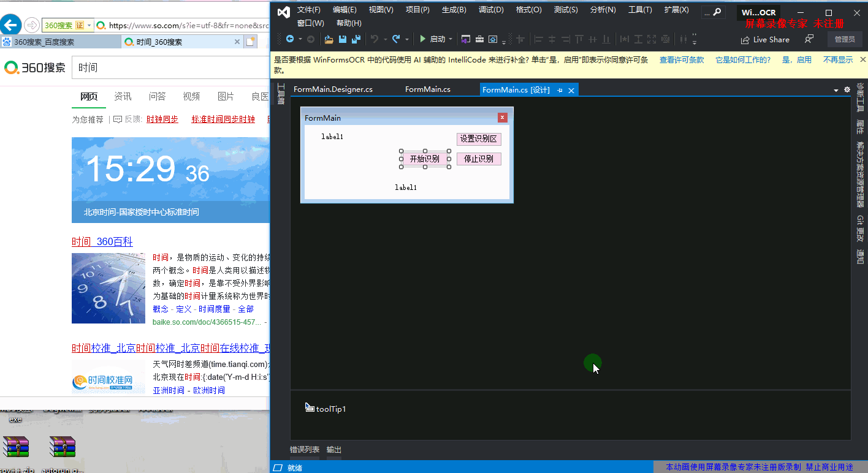Image resolution: width=868 pixels, height=473 pixels.
Task: Open the feedback icon next to Live Share
Action: pos(809,39)
